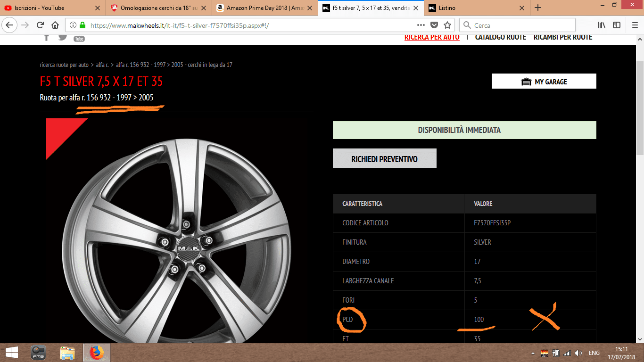The width and height of the screenshot is (644, 362).
Task: Follow the 'alfa r.' breadcrumb link
Action: pos(102,65)
